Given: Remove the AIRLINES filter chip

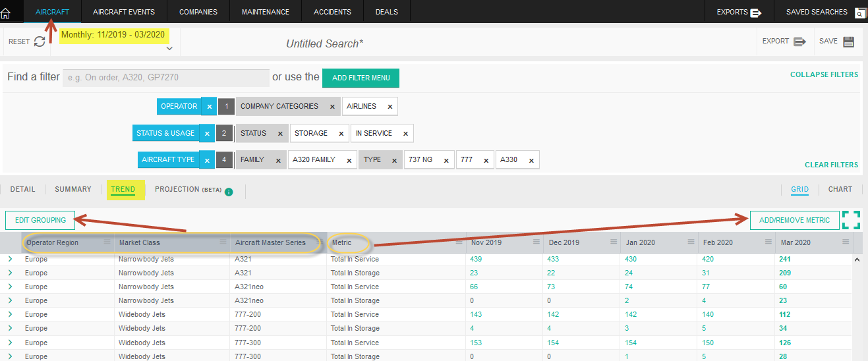Looking at the screenshot, I should [x=390, y=107].
